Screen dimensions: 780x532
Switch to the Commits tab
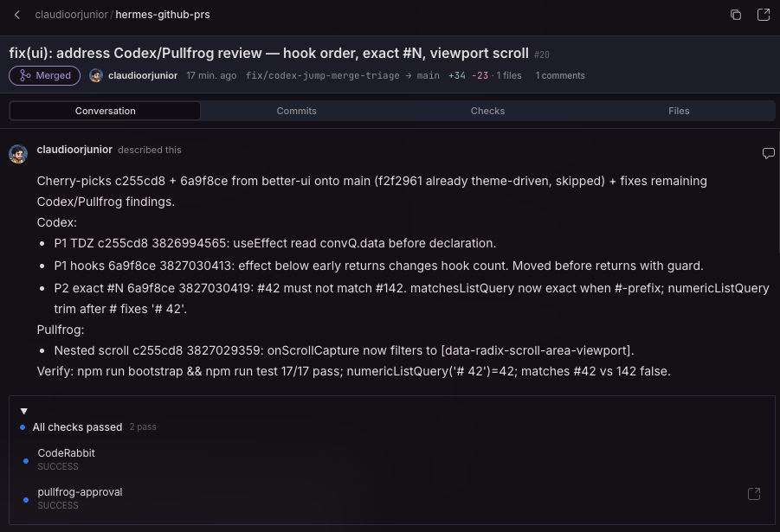tap(296, 111)
